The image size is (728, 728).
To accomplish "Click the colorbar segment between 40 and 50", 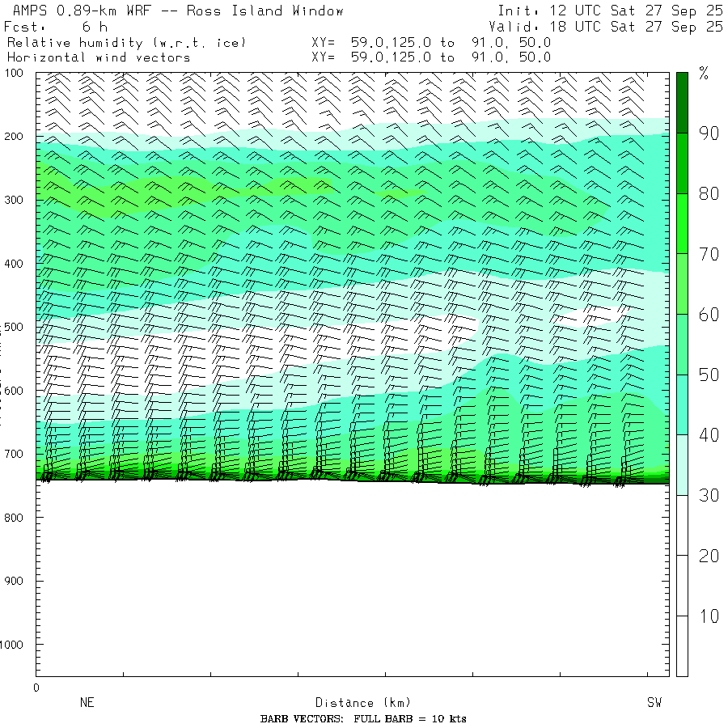I will pyautogui.click(x=682, y=404).
